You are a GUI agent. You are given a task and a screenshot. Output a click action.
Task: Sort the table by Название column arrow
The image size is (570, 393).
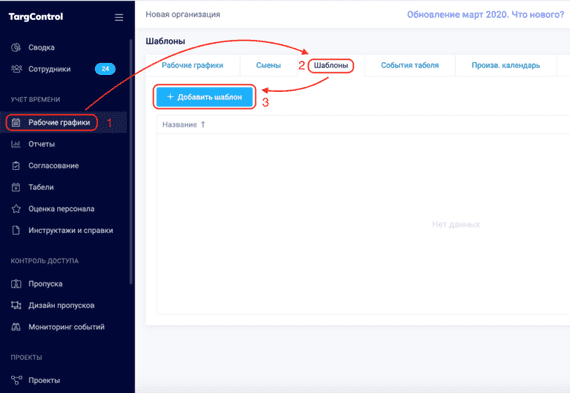click(203, 124)
